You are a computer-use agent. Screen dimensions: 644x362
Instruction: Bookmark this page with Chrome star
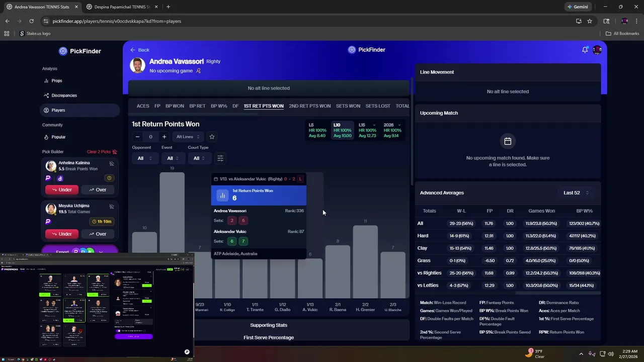(590, 21)
